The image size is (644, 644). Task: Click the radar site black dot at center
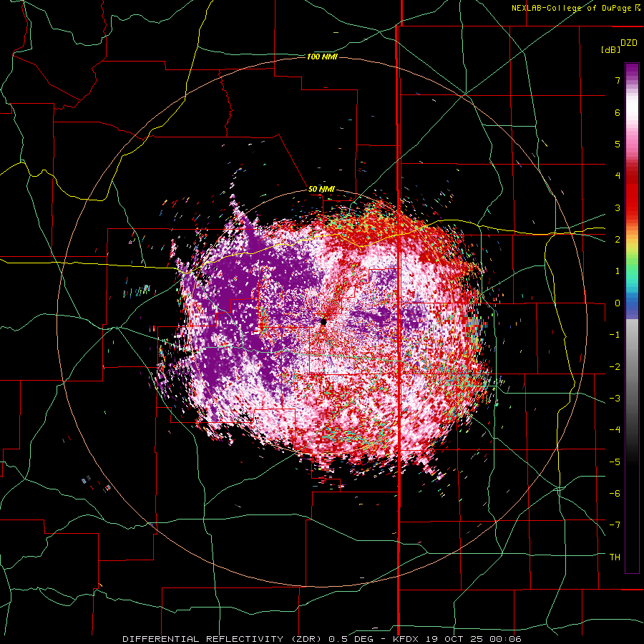coord(323,322)
